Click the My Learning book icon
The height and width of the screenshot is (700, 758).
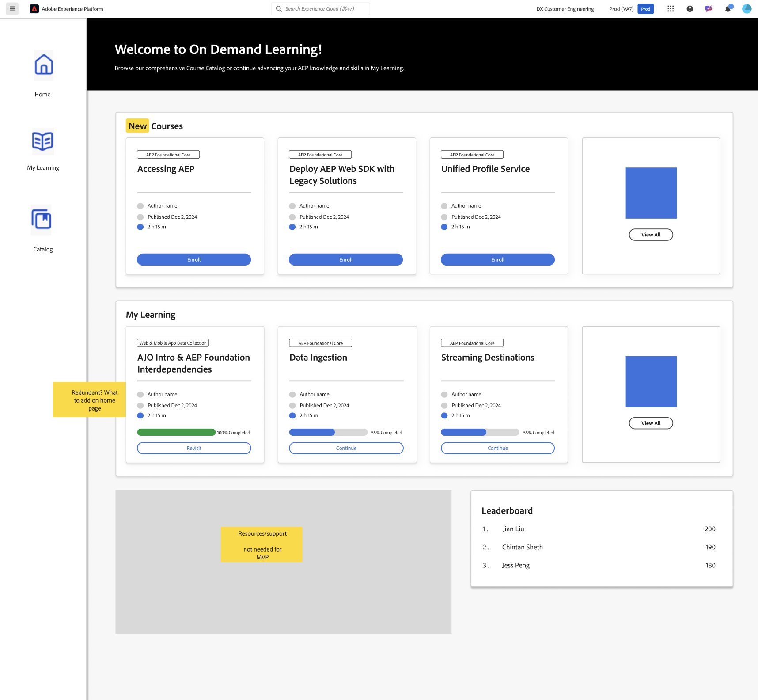point(43,141)
